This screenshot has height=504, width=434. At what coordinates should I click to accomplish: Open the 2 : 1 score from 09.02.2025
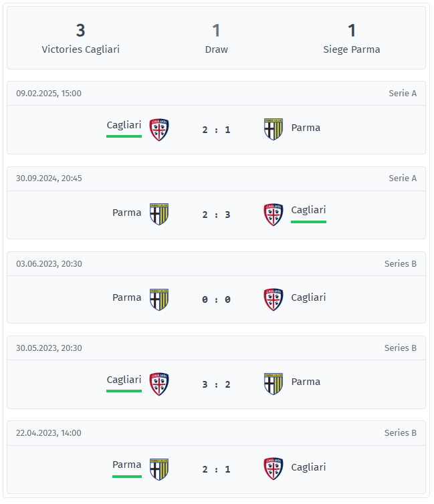pyautogui.click(x=217, y=130)
